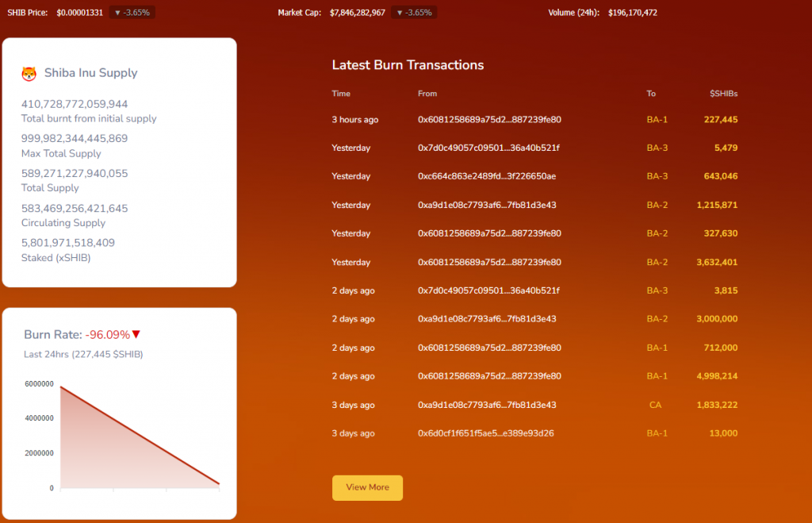Open the View More button
Viewport: 812px width, 523px height.
coord(367,487)
